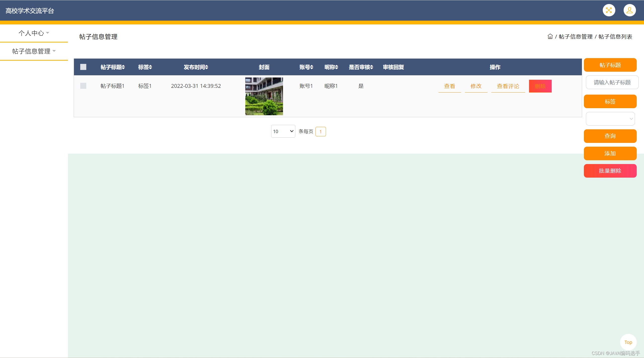Click the red 删除 button
This screenshot has height=358, width=644.
[540, 86]
